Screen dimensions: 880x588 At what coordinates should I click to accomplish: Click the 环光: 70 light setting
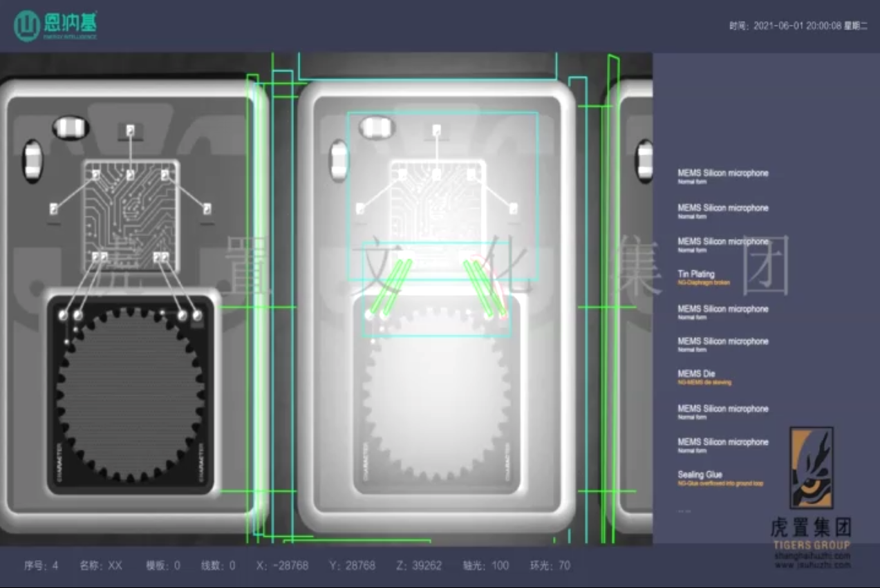[550, 565]
